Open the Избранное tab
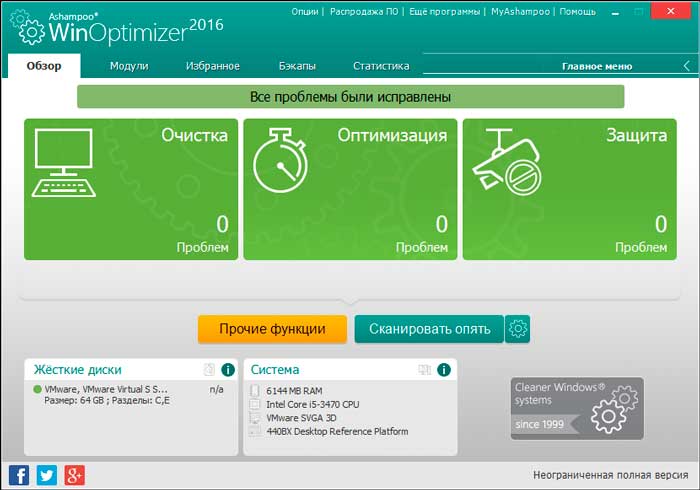The height and width of the screenshot is (490, 700). [213, 66]
